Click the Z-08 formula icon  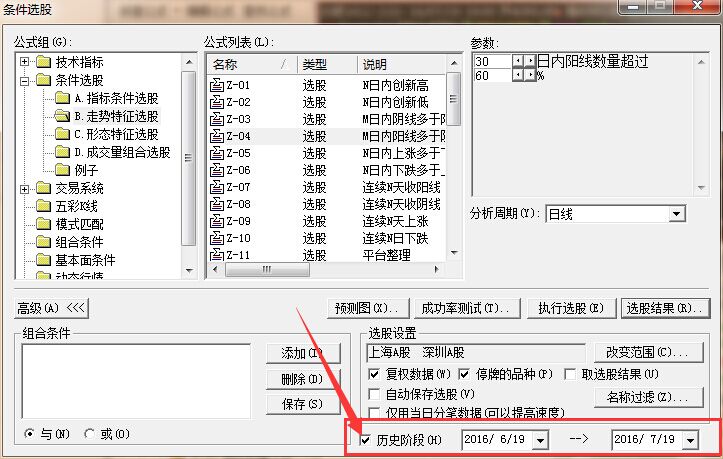tap(217, 204)
